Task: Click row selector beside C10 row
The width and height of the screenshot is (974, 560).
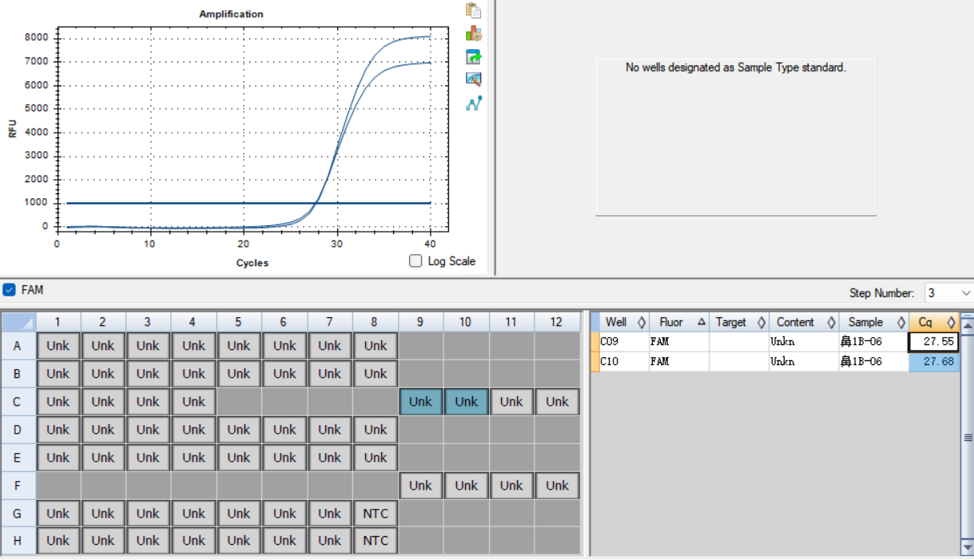Action: (594, 362)
